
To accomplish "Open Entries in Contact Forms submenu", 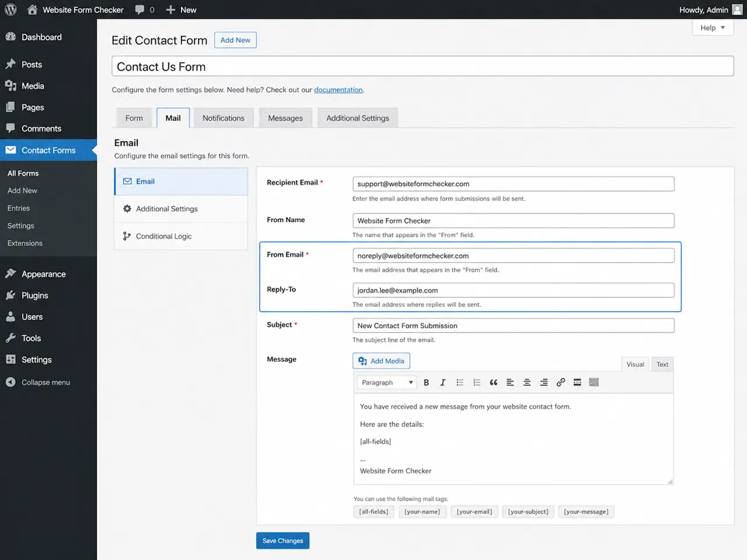I will [x=19, y=208].
